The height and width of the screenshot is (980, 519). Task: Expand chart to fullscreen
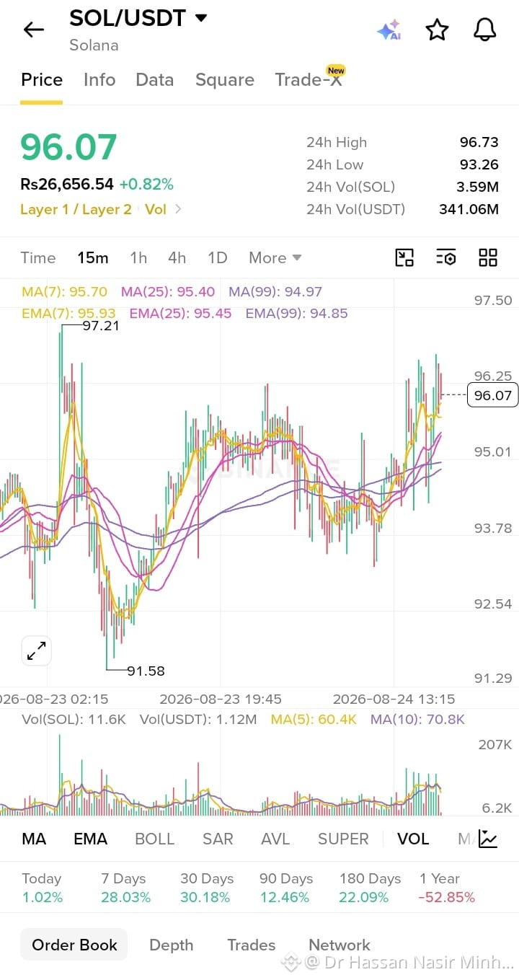coord(36,650)
